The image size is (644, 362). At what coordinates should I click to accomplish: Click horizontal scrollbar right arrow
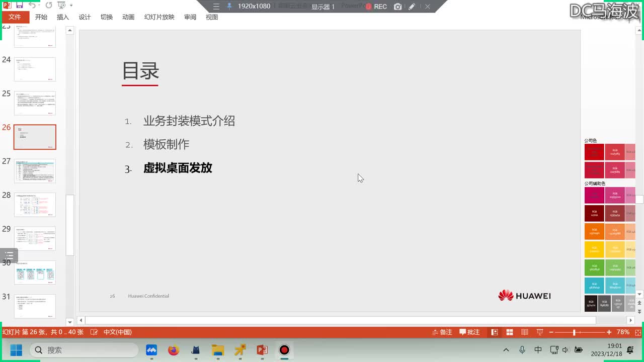pyautogui.click(x=630, y=320)
